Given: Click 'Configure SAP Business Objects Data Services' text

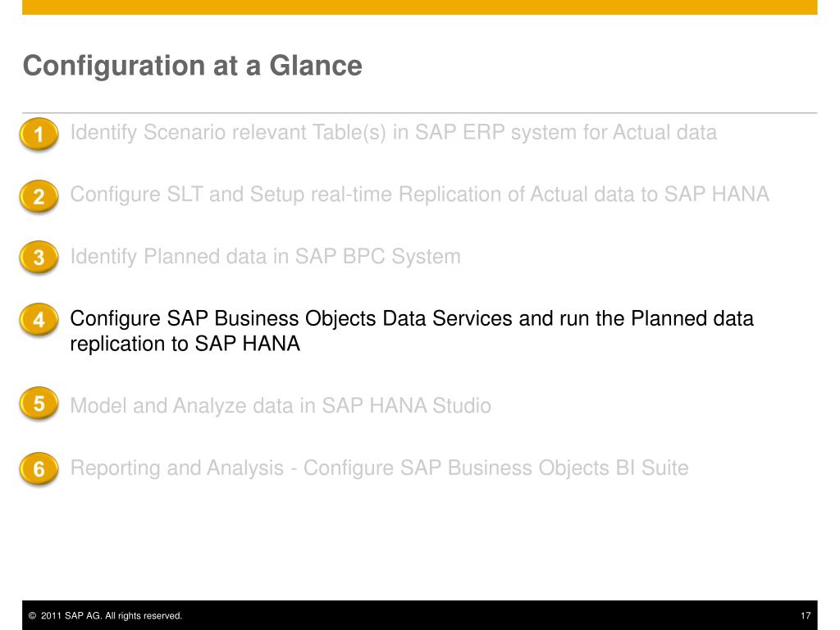Looking at the screenshot, I should click(x=291, y=318).
